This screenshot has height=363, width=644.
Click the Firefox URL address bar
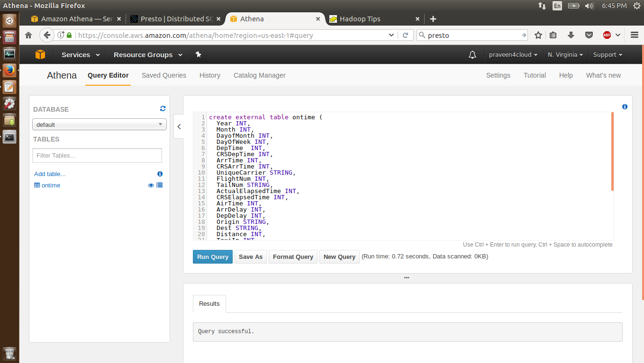pos(232,35)
